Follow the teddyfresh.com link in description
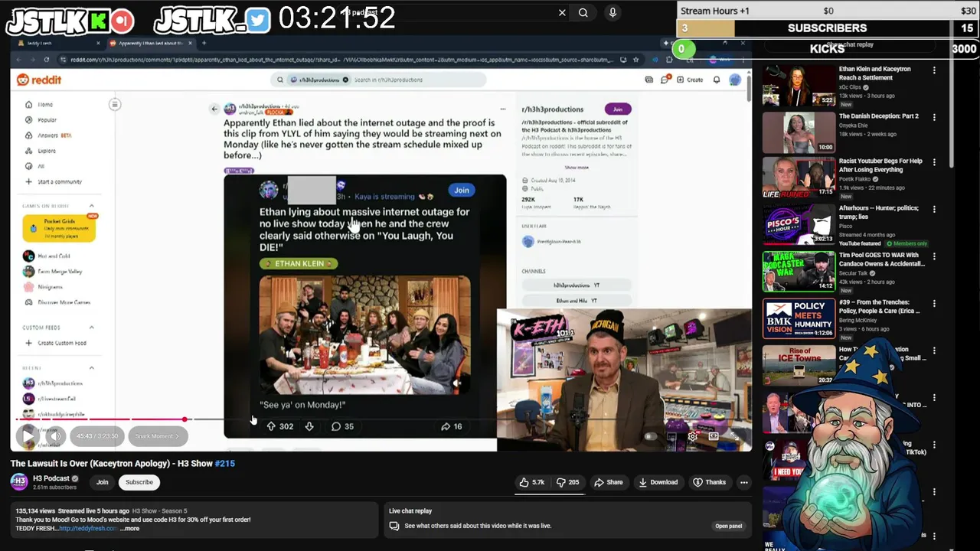The image size is (980, 551). click(x=88, y=528)
